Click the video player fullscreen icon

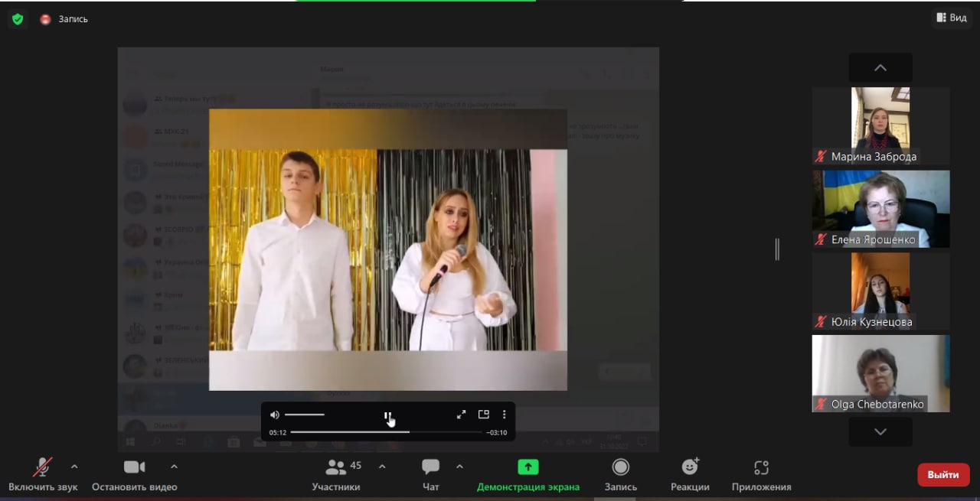(x=461, y=415)
